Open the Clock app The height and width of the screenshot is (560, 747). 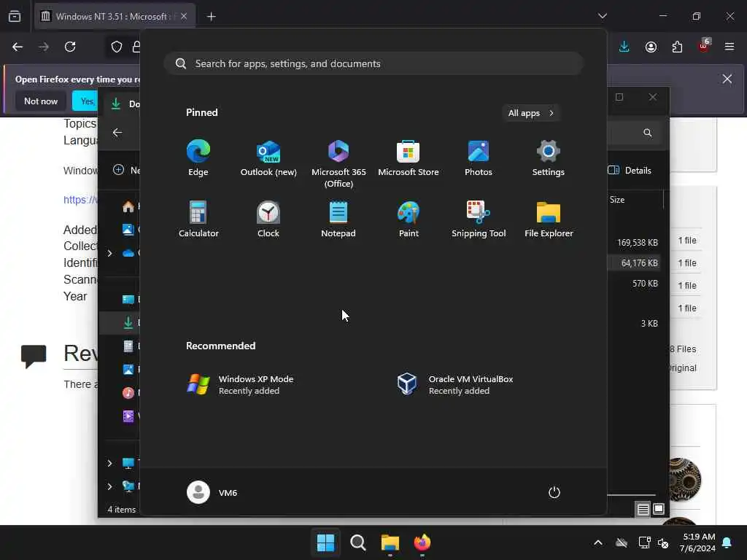pos(268,219)
